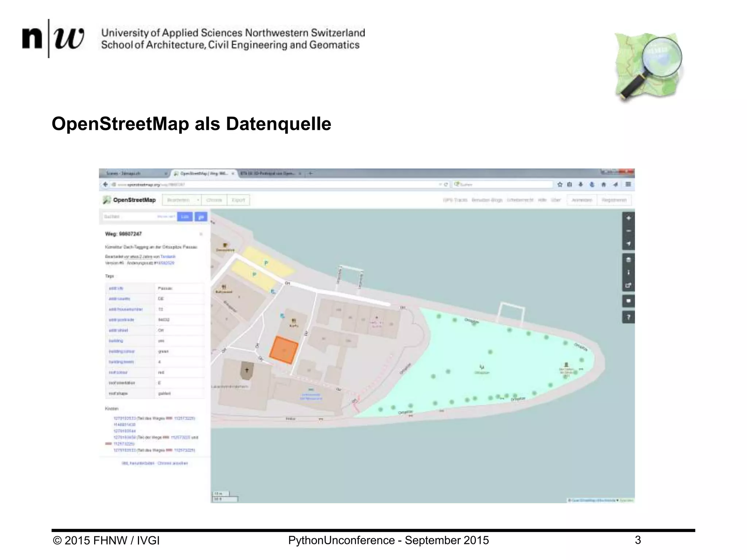Open the Bearbeiten dropdown arrow
This screenshot has width=747, height=560.
click(198, 200)
